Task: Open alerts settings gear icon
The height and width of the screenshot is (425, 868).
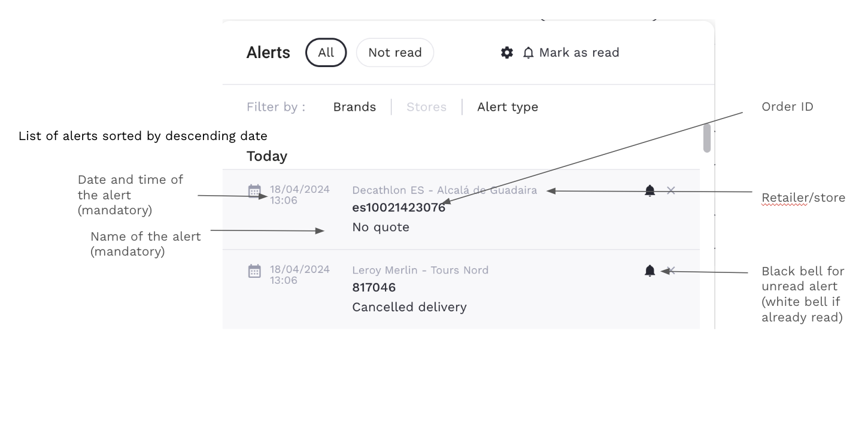Action: tap(507, 53)
